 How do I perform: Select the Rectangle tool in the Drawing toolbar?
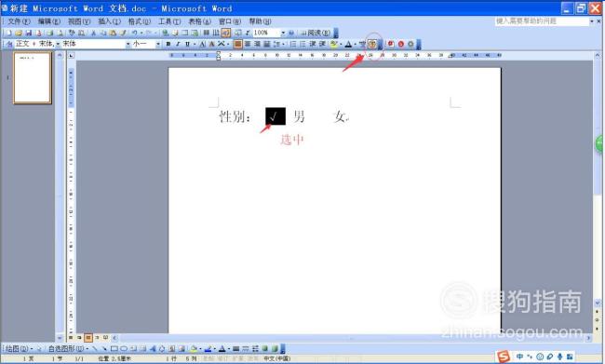(114, 349)
